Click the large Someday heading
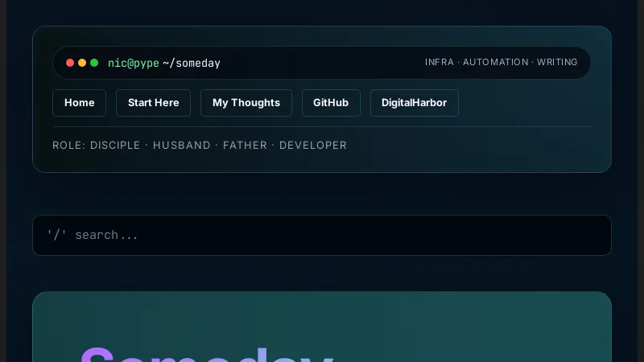The width and height of the screenshot is (644, 362). click(206, 354)
